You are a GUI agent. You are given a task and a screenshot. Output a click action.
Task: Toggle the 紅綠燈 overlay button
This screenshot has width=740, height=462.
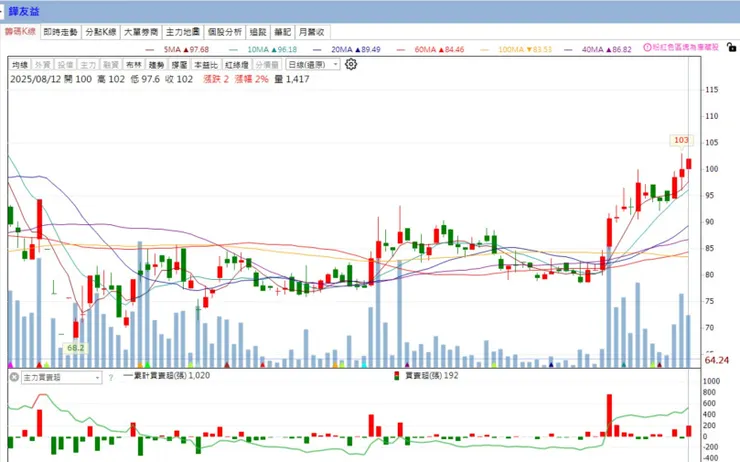(236, 65)
